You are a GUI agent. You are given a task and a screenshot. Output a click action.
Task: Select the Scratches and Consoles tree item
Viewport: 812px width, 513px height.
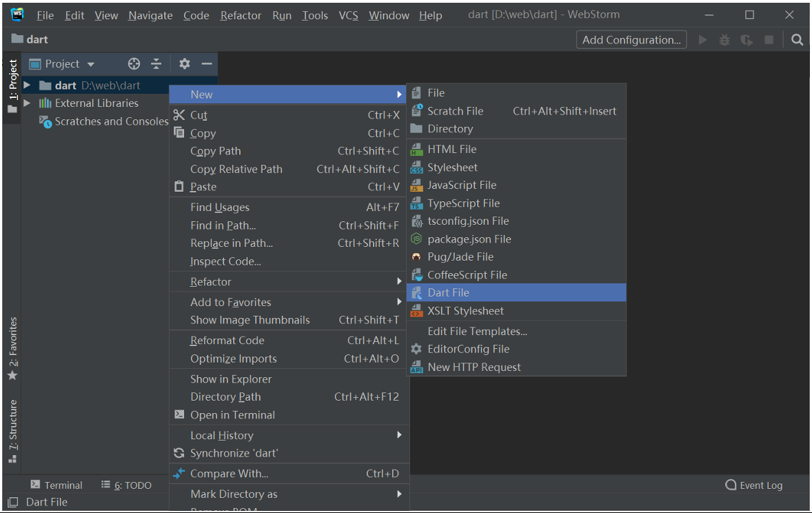tap(110, 121)
